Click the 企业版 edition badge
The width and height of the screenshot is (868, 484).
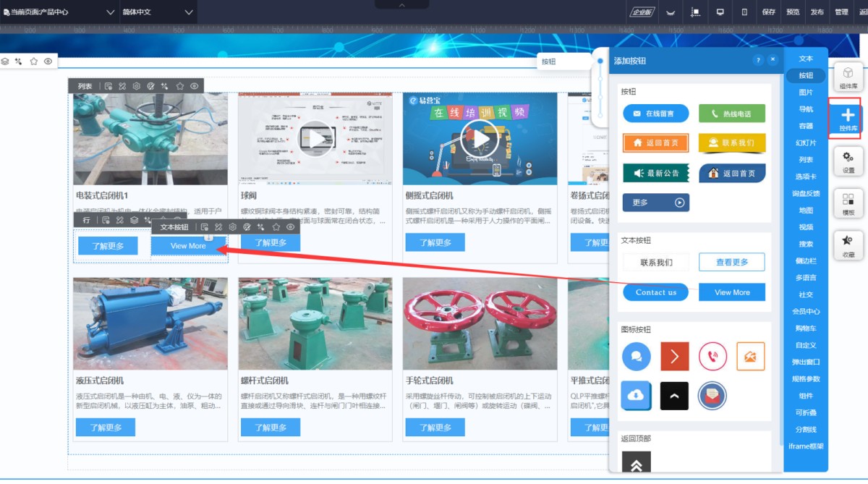[x=642, y=12]
